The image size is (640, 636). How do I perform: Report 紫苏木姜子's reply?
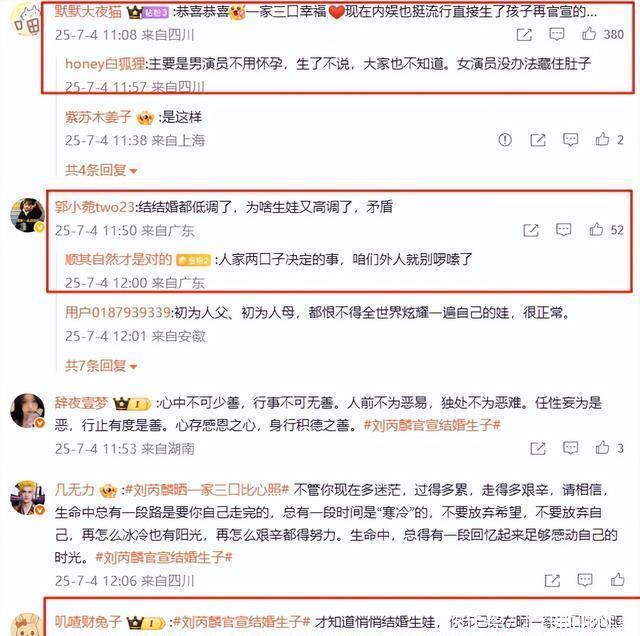[505, 140]
